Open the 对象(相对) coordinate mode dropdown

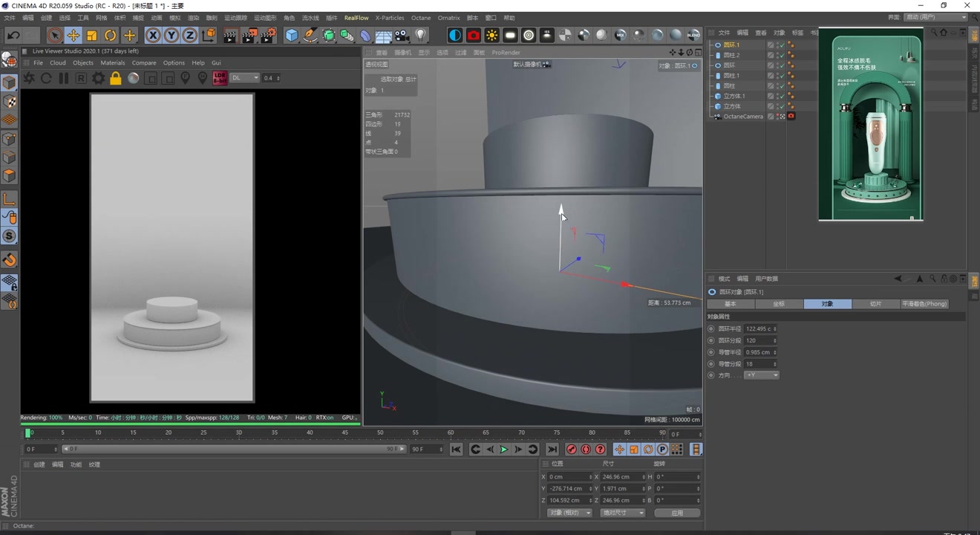[x=569, y=513]
